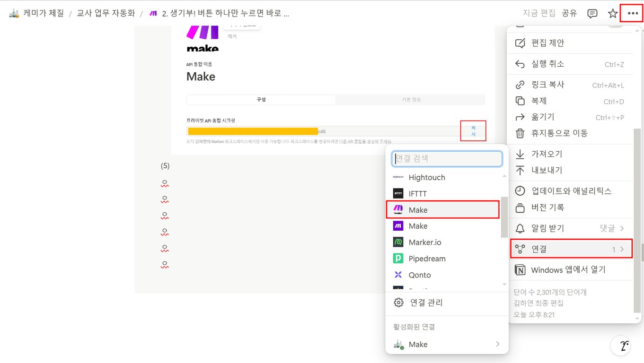The image size is (644, 363).
Task: Click the Notion icon for Windows 앱에서 열기
Action: click(x=520, y=270)
